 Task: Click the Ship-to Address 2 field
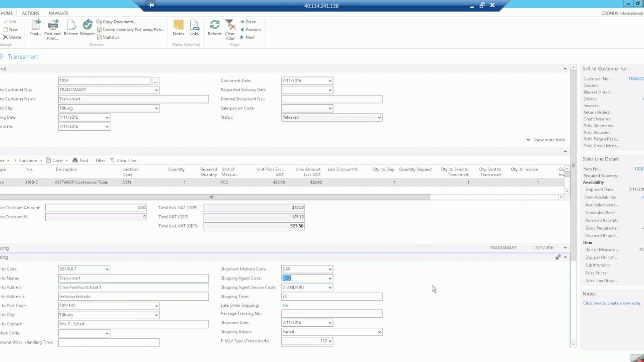pos(133,297)
